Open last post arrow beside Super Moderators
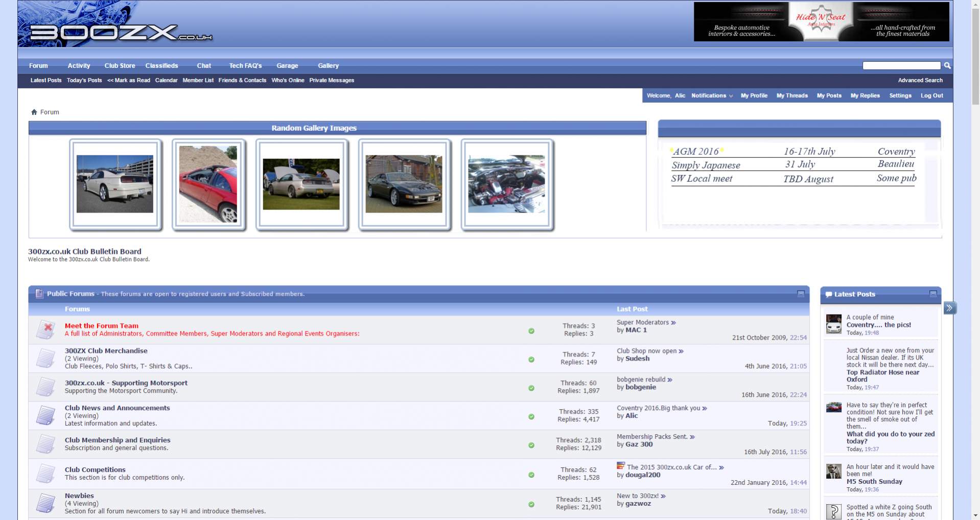 [x=673, y=323]
